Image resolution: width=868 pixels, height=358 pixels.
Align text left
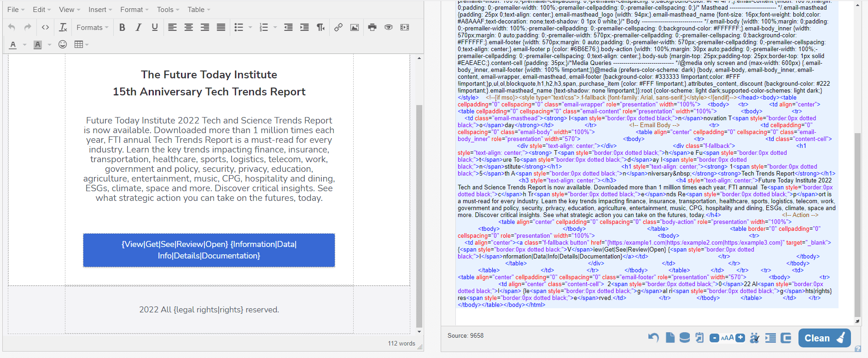(172, 27)
